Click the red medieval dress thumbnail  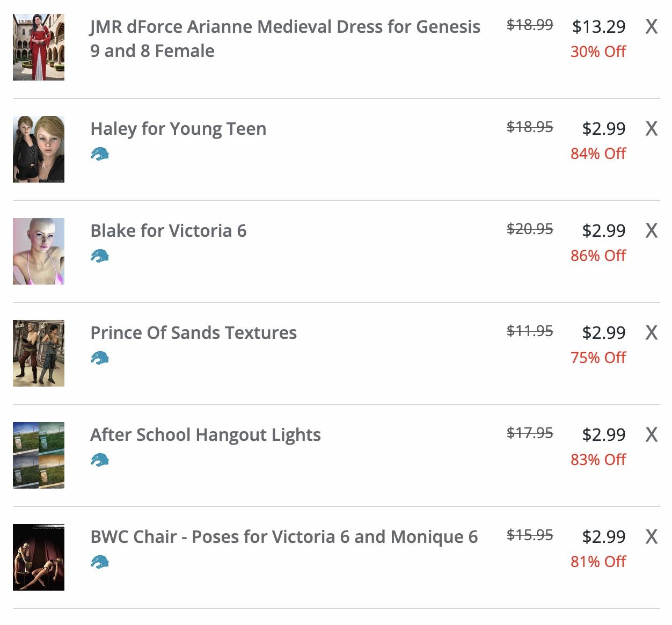click(x=39, y=47)
